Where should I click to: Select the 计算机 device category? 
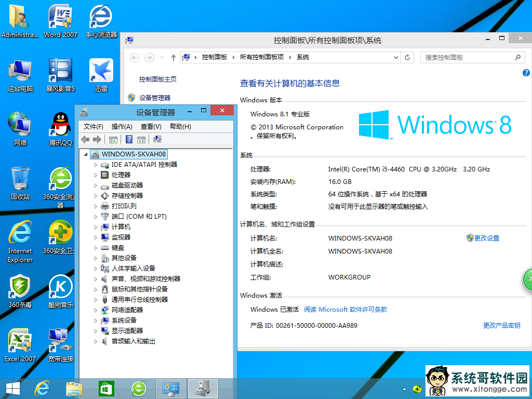tap(121, 227)
